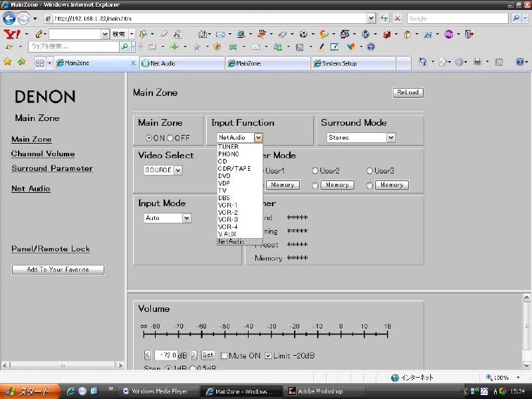Select the User2 radio button
Screen dimensions: 532x399
click(315, 171)
